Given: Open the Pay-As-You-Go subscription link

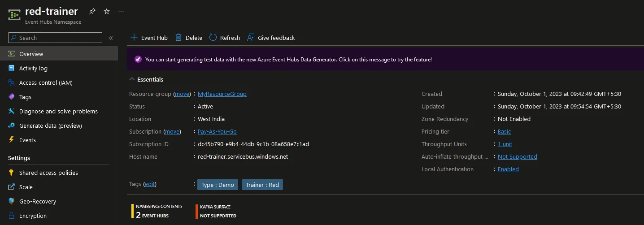Looking at the screenshot, I should (217, 131).
